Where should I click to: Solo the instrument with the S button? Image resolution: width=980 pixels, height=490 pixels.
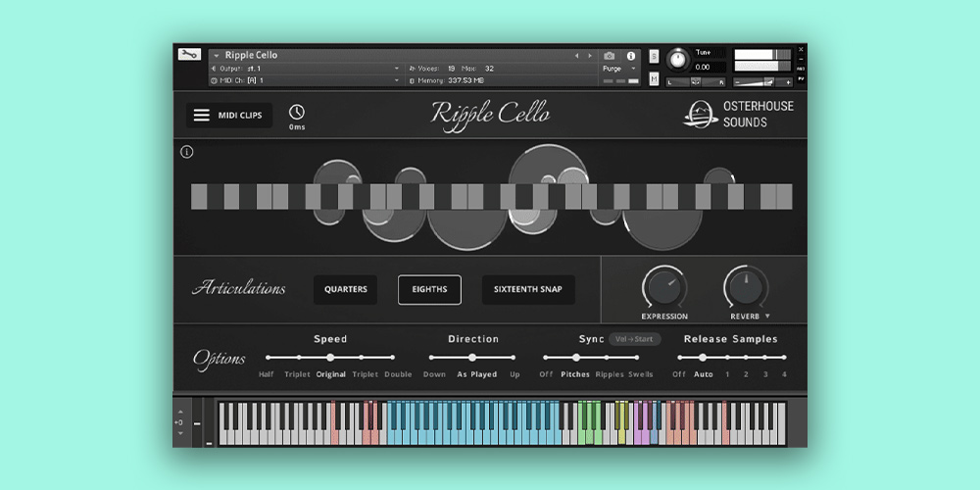pyautogui.click(x=654, y=57)
